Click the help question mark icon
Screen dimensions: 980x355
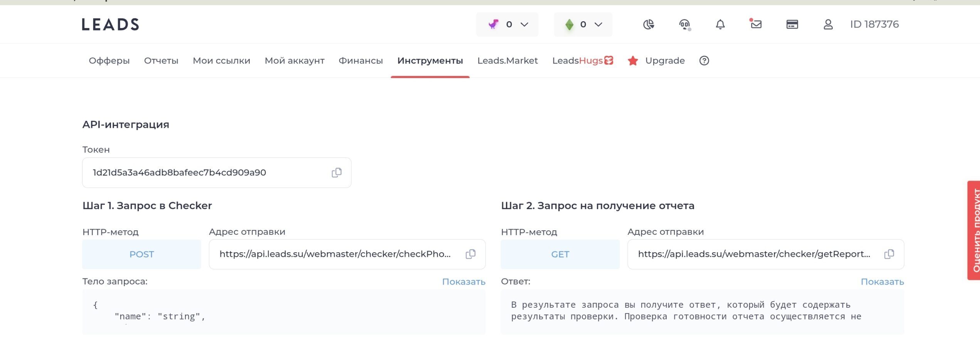(704, 61)
